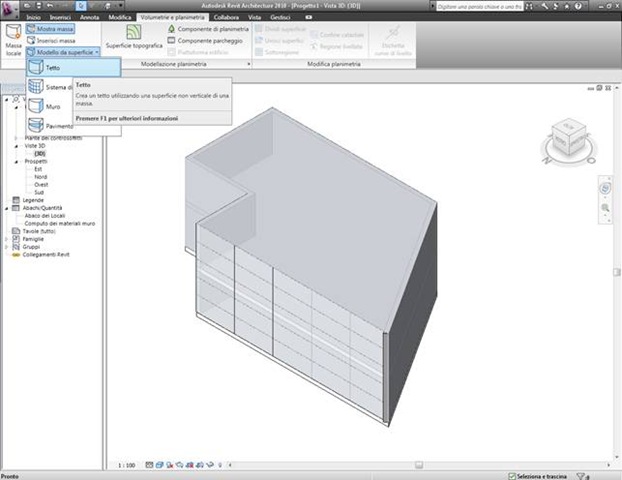This screenshot has height=480, width=622.
Task: Click the horizontal scrollbar thumb below the view
Action: (419, 465)
